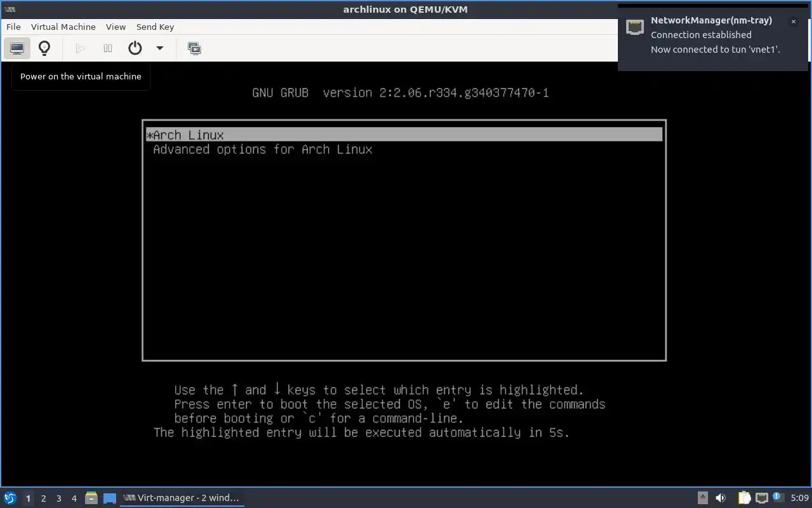
Task: Click the Run/Play virtual machine button
Action: tap(80, 48)
